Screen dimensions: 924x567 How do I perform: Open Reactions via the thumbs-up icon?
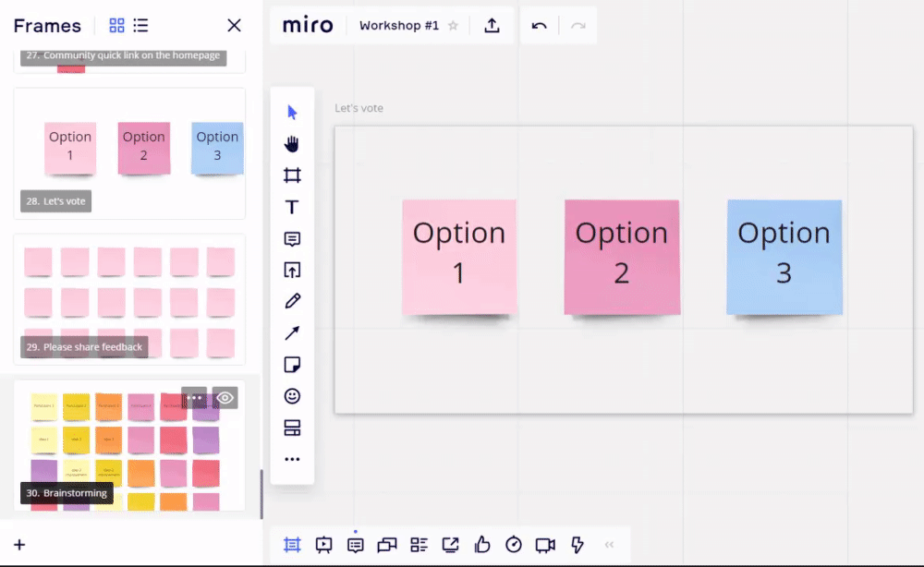[481, 545]
